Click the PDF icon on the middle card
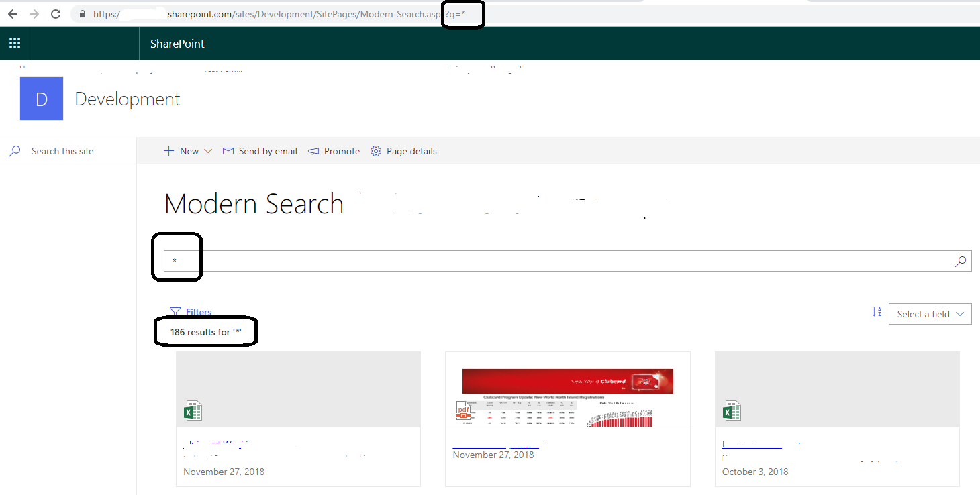 (464, 410)
